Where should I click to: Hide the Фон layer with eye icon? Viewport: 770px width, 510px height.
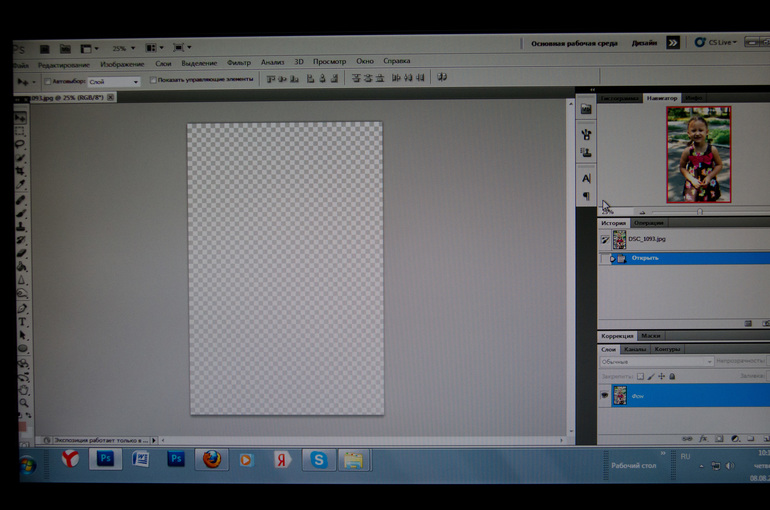point(604,396)
